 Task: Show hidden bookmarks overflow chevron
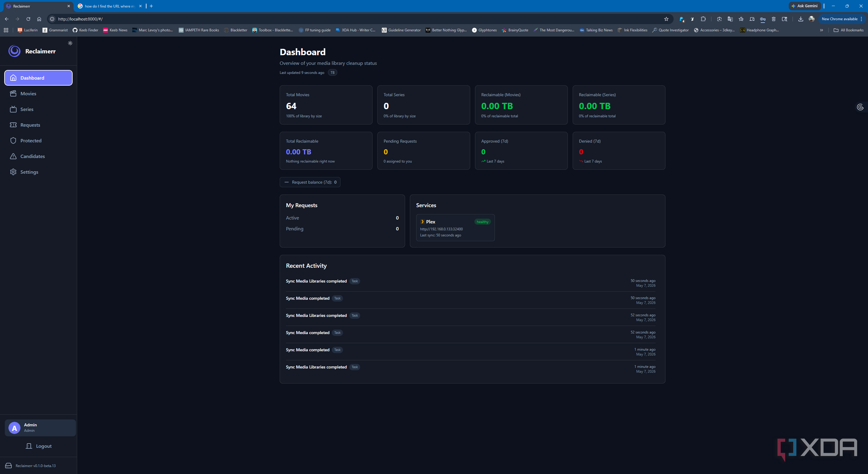tap(821, 30)
